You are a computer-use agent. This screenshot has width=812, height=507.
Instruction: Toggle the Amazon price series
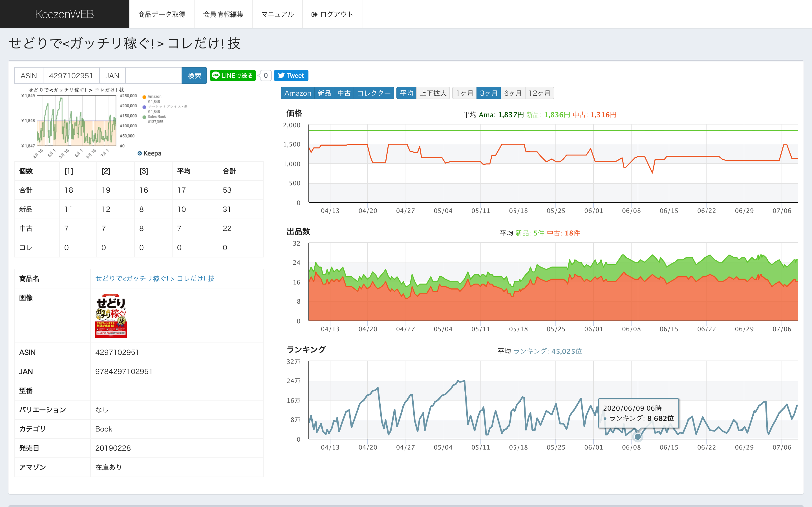click(298, 93)
